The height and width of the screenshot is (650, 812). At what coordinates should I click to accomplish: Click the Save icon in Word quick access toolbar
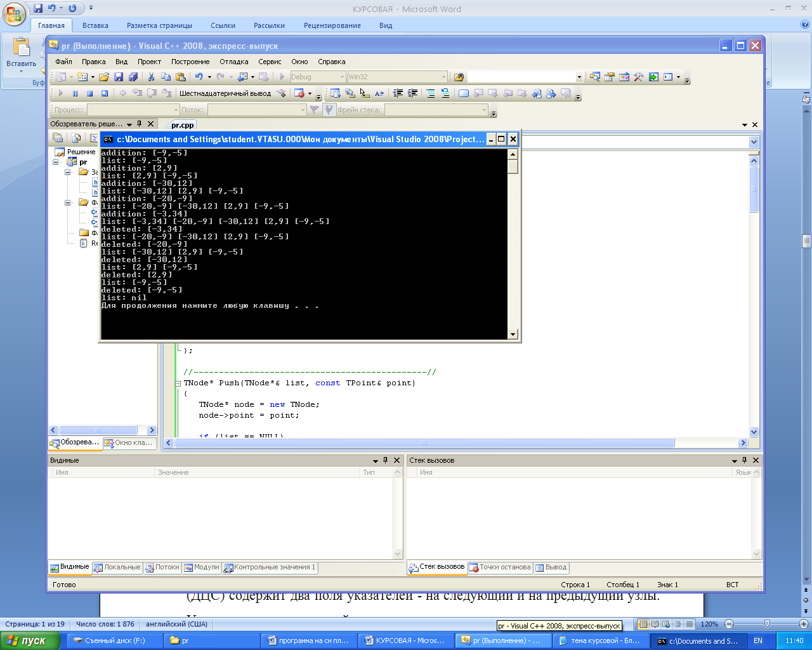coord(38,8)
